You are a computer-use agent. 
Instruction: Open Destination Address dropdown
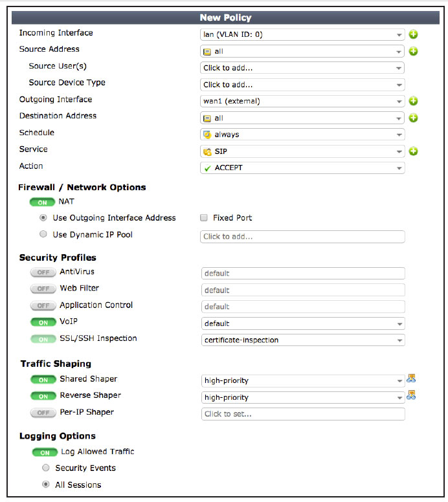click(x=302, y=118)
